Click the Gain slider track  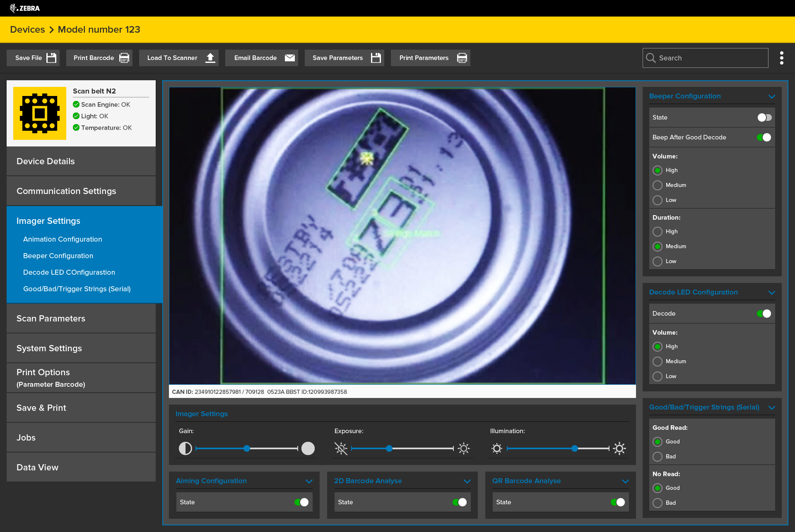tap(273, 448)
